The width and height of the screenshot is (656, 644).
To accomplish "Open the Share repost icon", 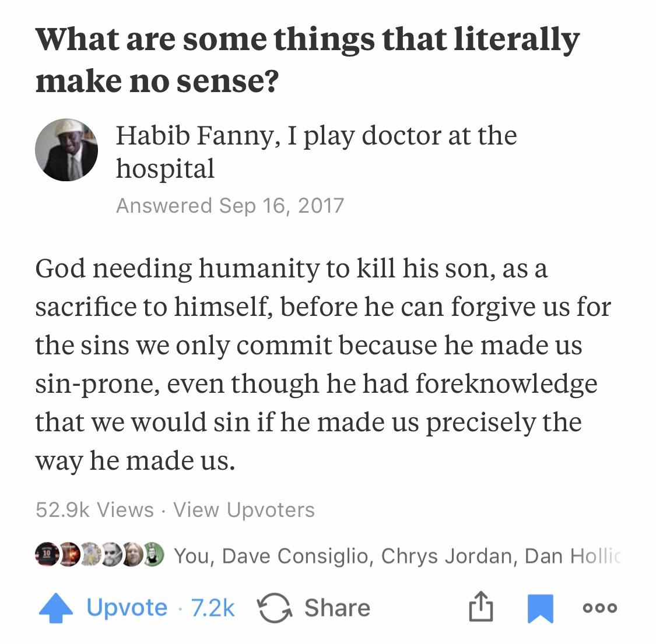I will pos(273,607).
